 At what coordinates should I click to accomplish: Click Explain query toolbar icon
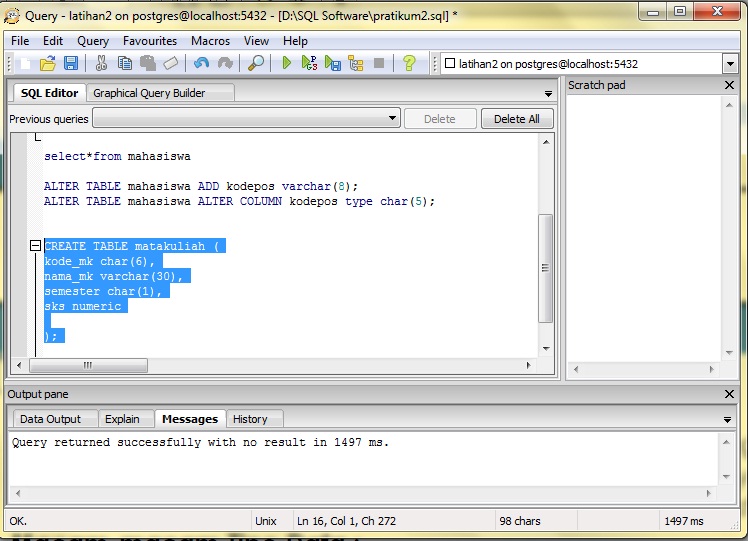[x=356, y=63]
